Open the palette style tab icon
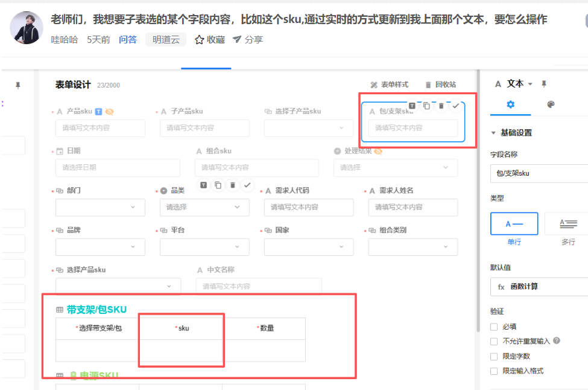Viewport: 588px width, 390px height. [551, 104]
